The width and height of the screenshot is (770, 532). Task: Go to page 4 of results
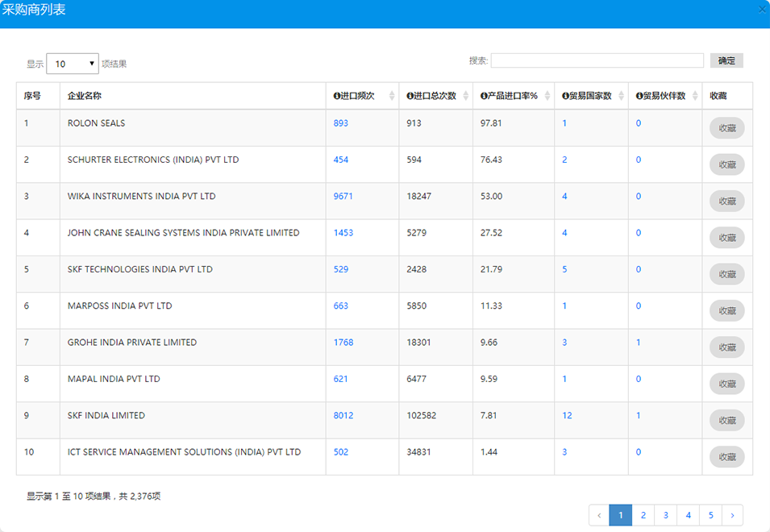point(688,515)
